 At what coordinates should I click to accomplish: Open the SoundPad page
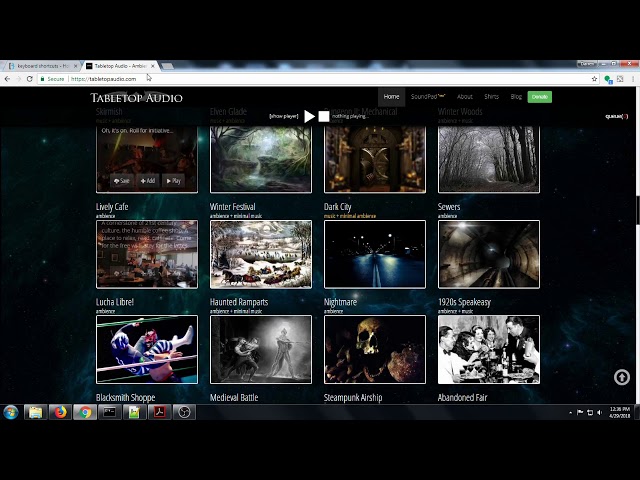428,97
